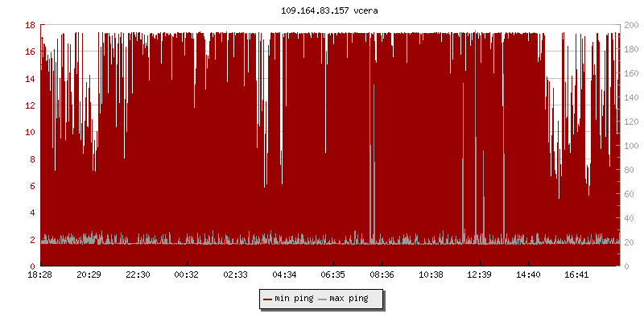This screenshot has height=322, width=644.
Task: Select the "min ping" legend label
Action: [293, 299]
